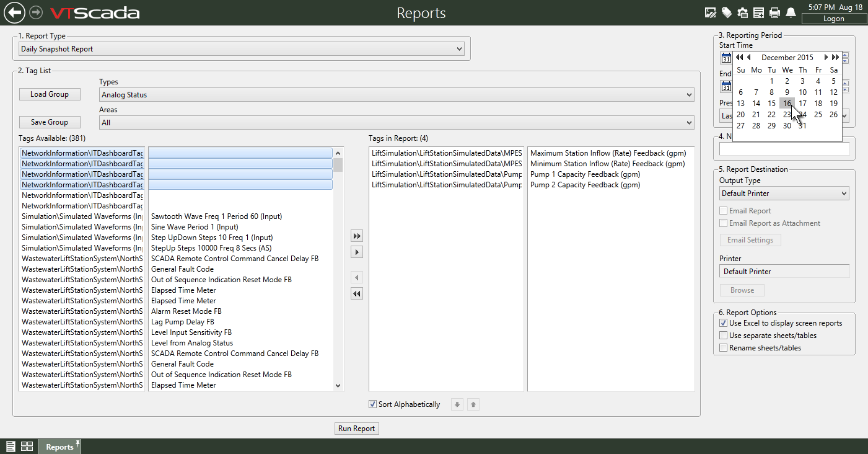
Task: Open the tag browser icon
Action: pos(727,12)
